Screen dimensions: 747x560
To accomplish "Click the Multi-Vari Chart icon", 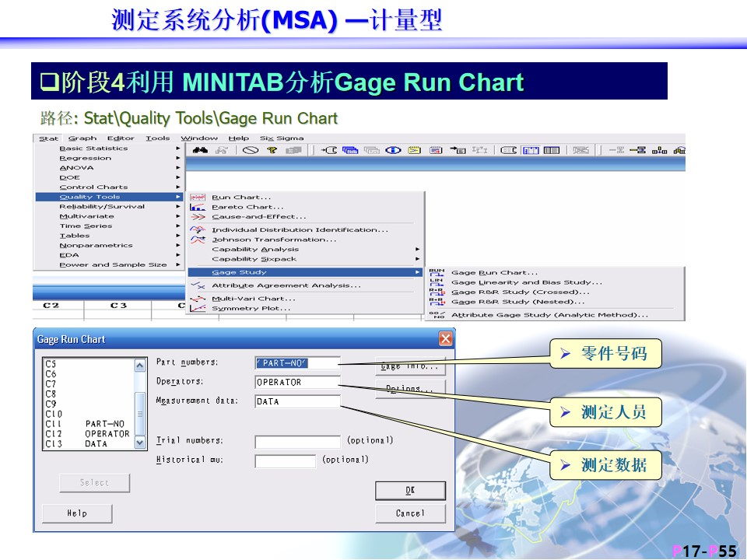I will point(198,299).
